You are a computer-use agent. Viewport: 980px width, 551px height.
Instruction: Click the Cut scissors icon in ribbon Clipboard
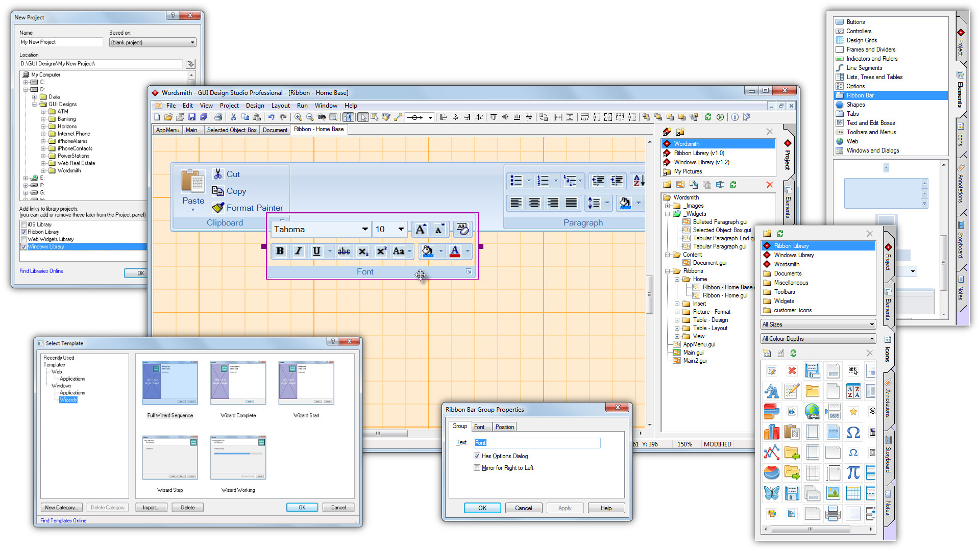[218, 174]
